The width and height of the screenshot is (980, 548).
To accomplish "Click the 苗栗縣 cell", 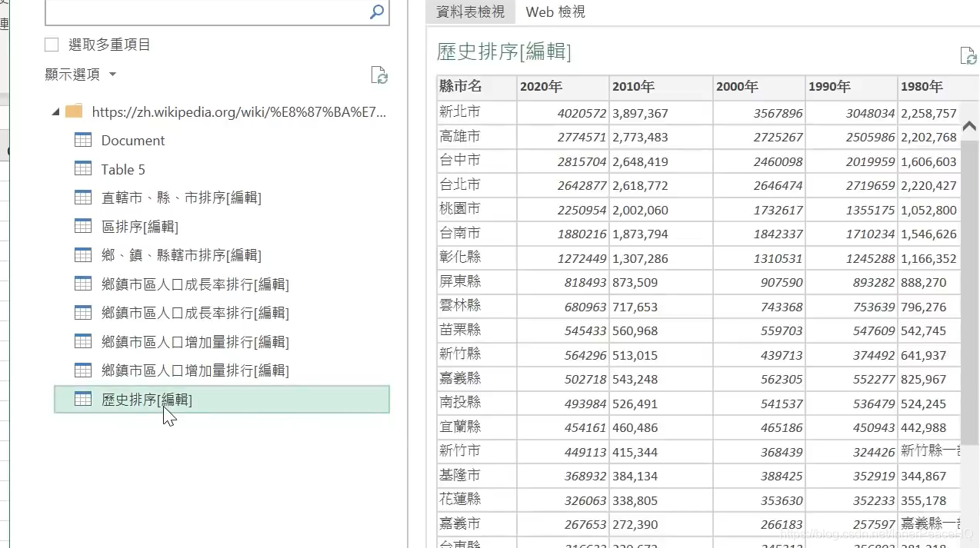I will [x=476, y=330].
